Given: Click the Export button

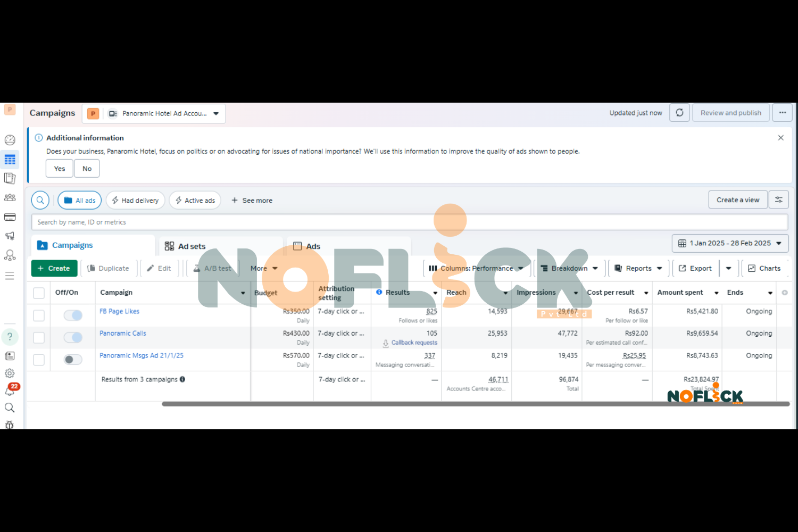Looking at the screenshot, I should 696,268.
